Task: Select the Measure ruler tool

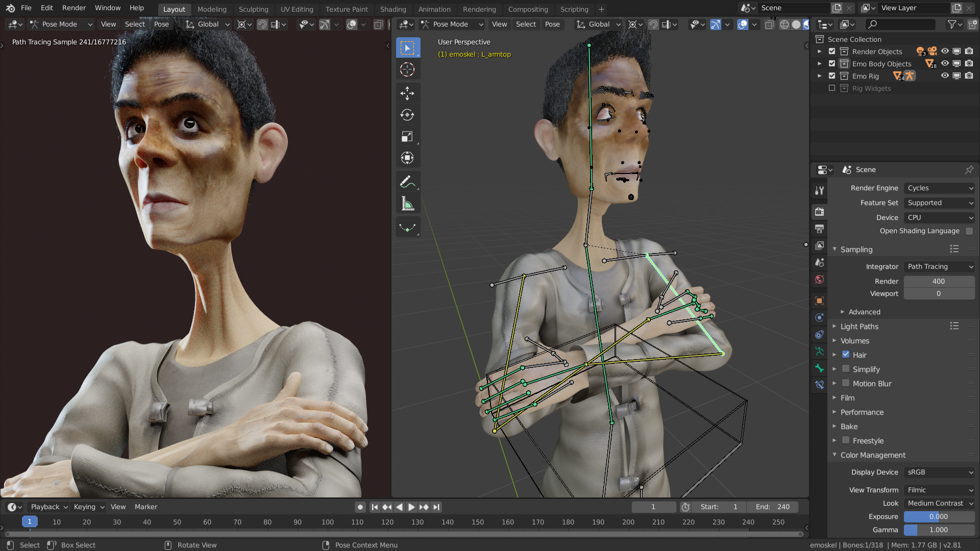Action: (x=407, y=204)
